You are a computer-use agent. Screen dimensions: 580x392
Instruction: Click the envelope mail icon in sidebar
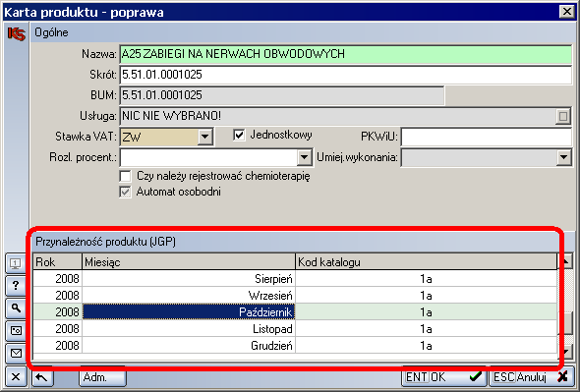[x=16, y=353]
